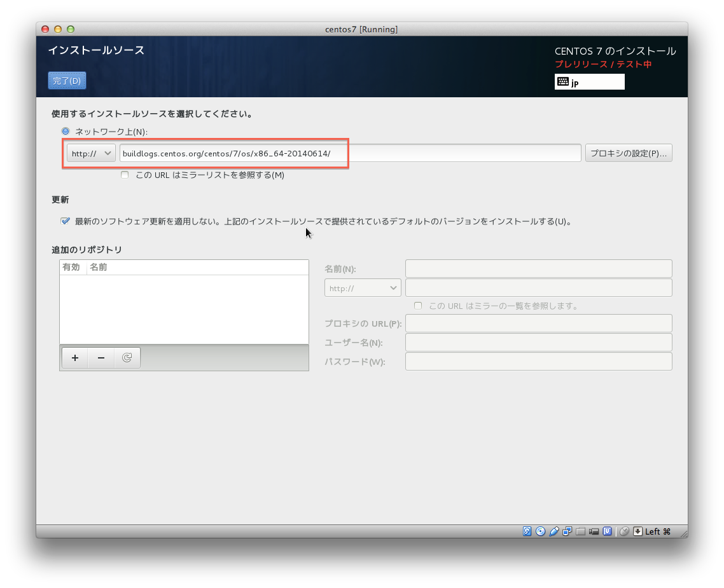Click the optical drive status icon
The image size is (724, 588).
point(541,531)
